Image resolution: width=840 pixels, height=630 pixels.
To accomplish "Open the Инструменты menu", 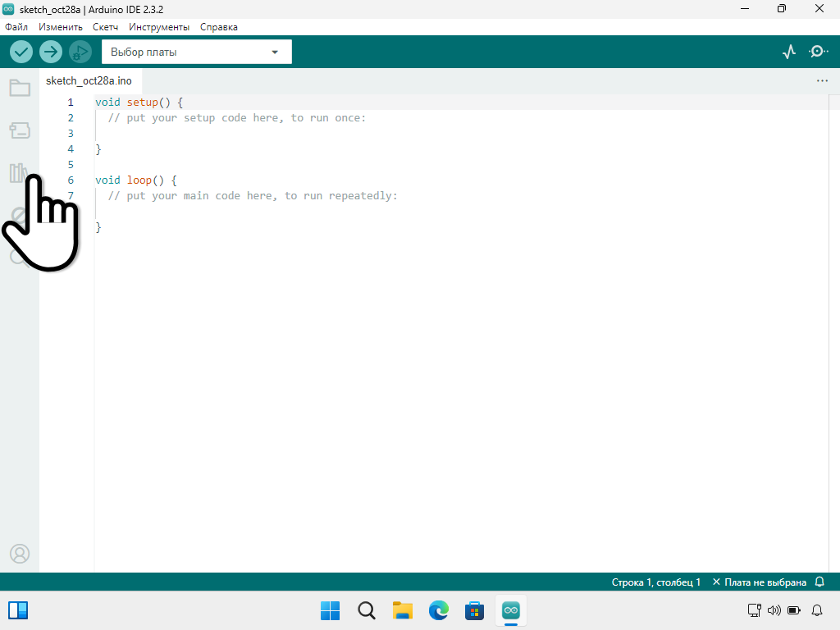I will tap(159, 27).
